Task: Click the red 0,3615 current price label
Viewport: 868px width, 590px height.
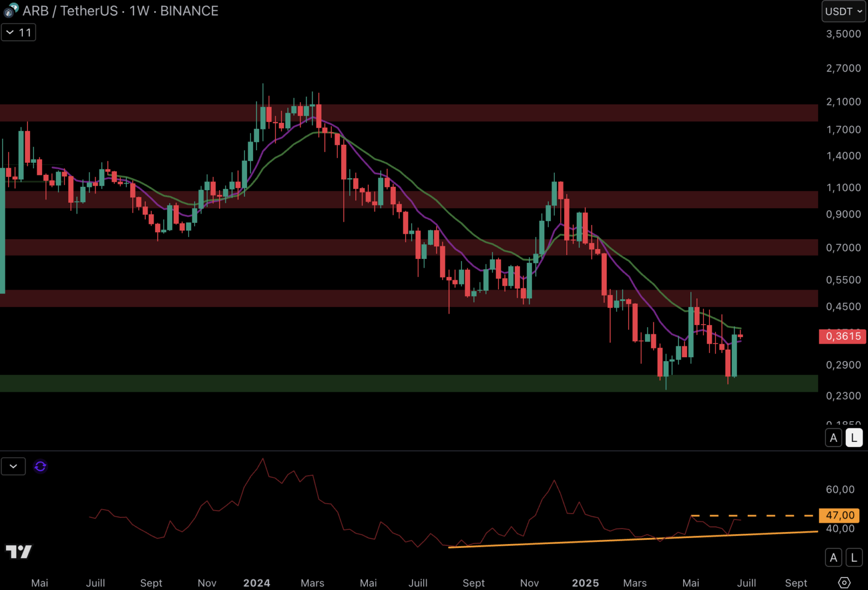Action: (x=842, y=336)
